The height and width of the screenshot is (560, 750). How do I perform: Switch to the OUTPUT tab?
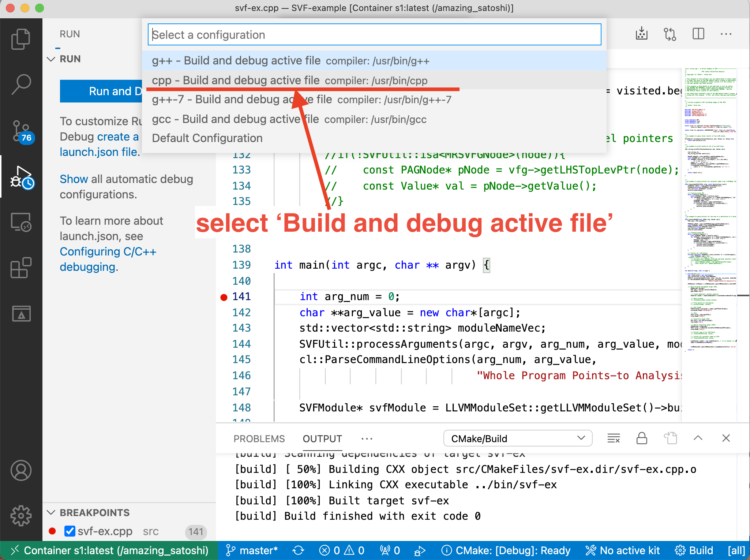[322, 438]
